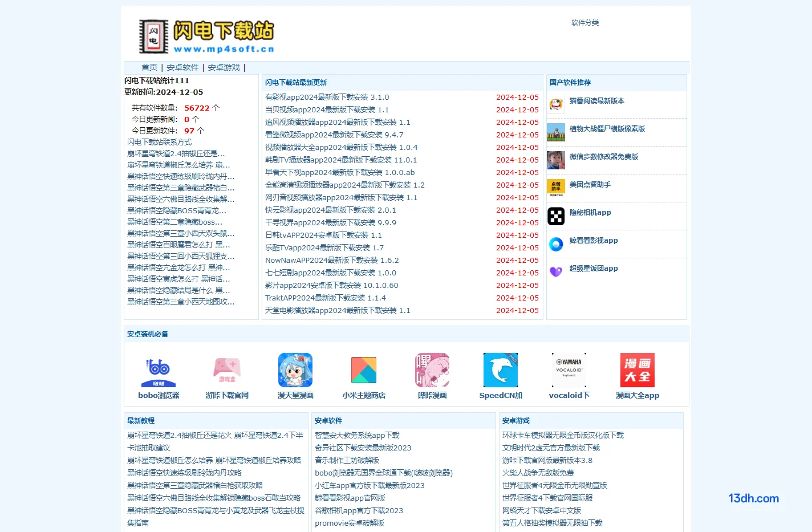Open the 植物大战僵尸 pixel version icon

coord(556,132)
